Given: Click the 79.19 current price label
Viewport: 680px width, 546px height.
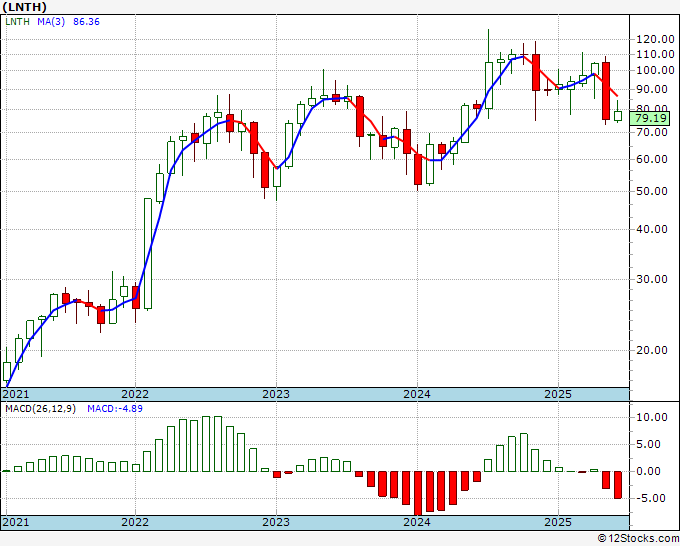Looking at the screenshot, I should 650,118.
